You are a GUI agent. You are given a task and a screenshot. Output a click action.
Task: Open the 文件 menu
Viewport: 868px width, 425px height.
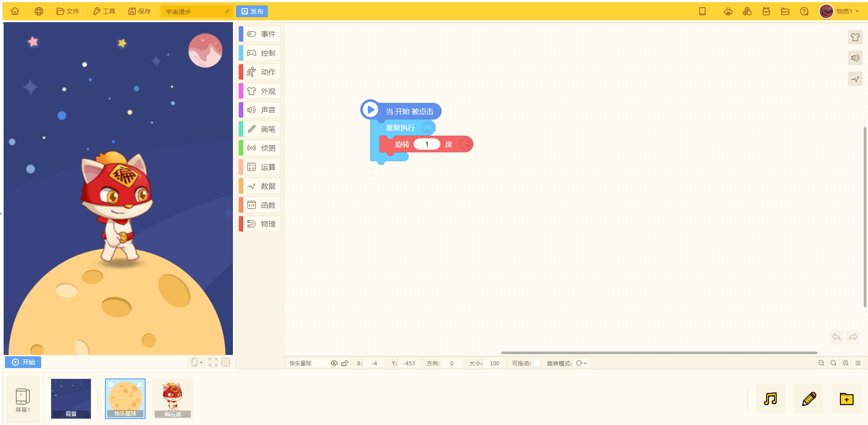(68, 11)
